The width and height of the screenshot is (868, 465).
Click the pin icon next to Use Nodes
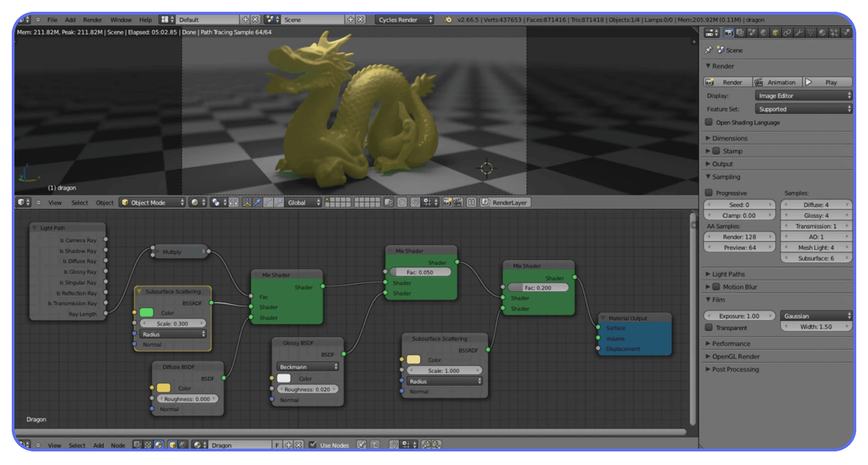362,445
